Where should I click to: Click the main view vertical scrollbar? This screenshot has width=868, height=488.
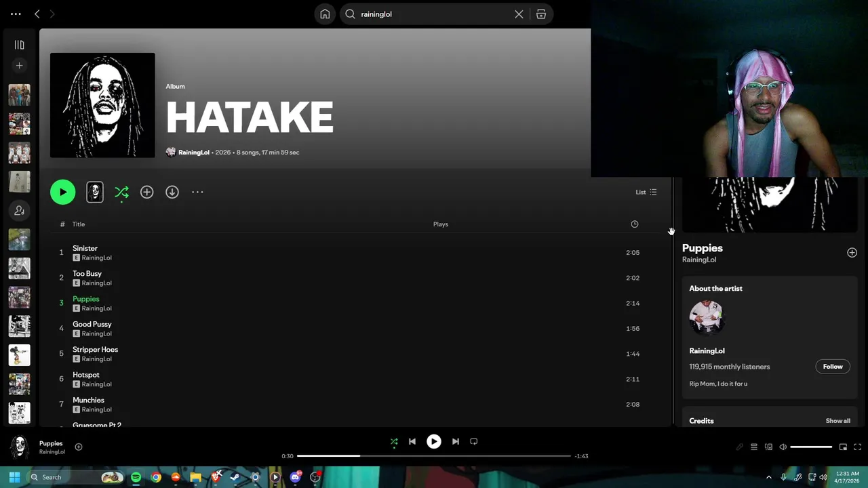point(673,302)
